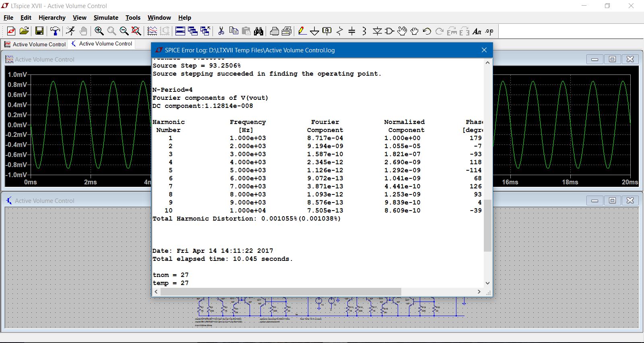Click the SPICE directive .op icon

(489, 31)
